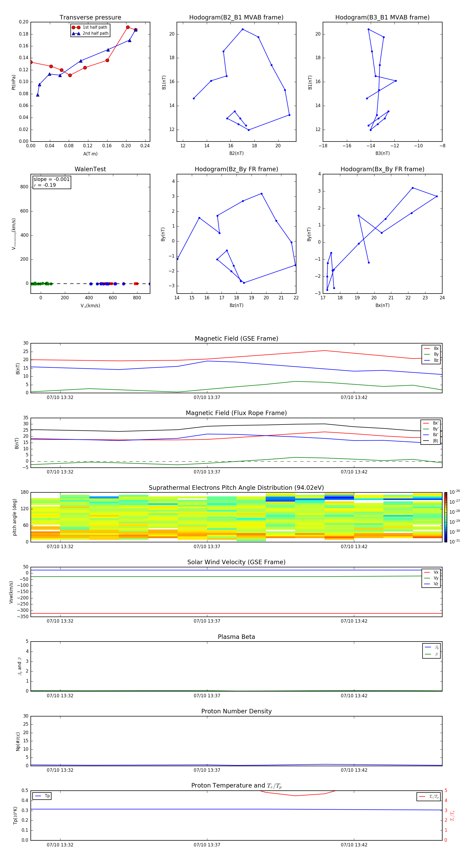Click the '|B|' legend entry in the flux rope plot
The image size is (473, 868).
click(431, 441)
